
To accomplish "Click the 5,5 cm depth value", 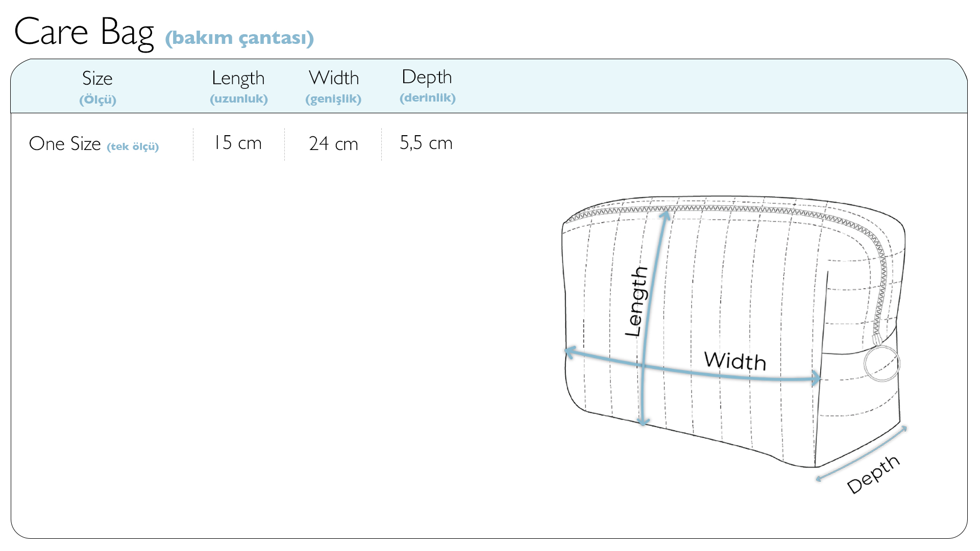I will coord(426,143).
